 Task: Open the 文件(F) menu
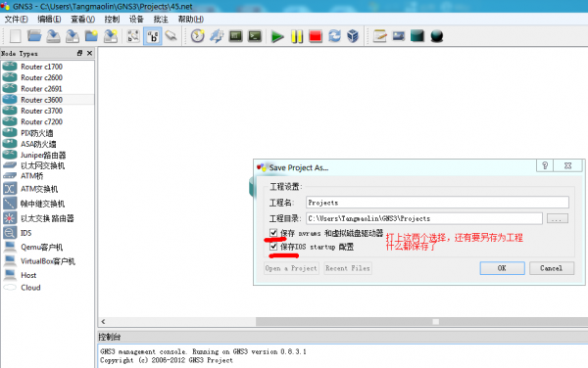(16, 20)
